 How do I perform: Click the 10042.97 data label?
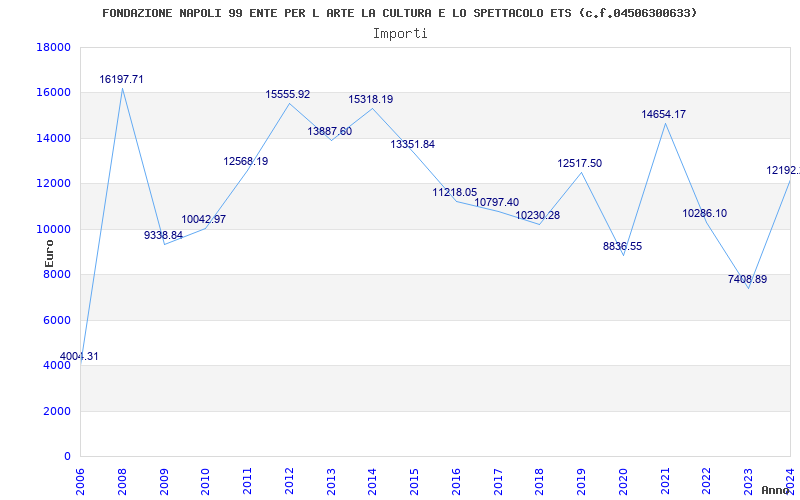[204, 220]
